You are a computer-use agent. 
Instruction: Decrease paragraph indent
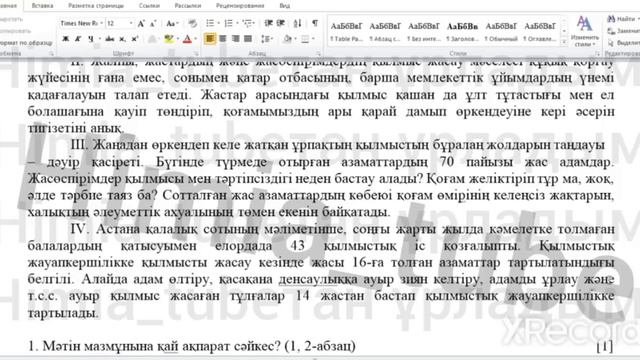[268, 23]
